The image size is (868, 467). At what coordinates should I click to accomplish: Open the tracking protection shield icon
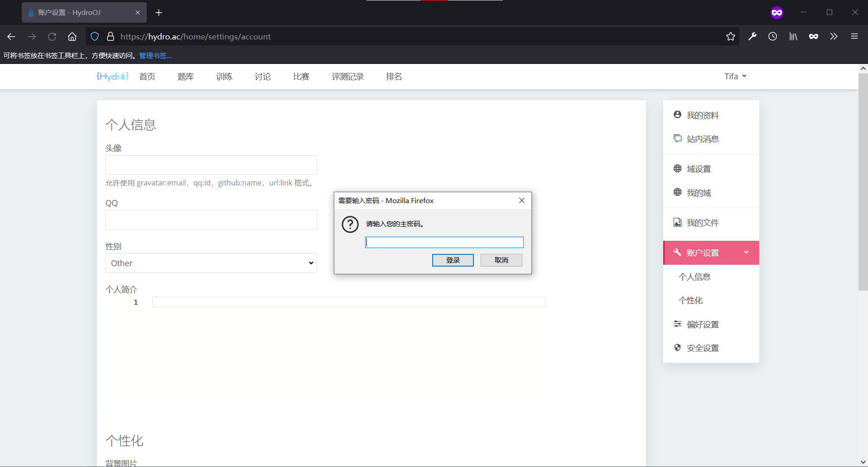[x=95, y=37]
